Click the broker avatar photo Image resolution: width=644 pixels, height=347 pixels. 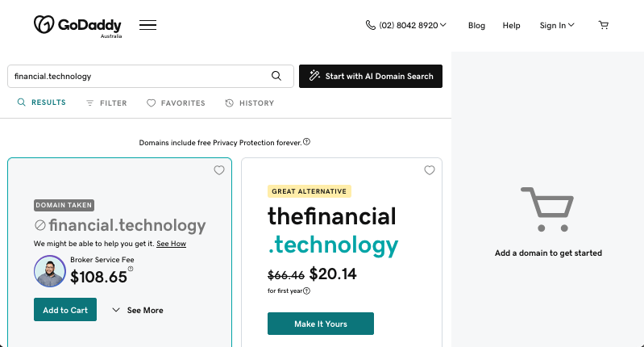click(50, 272)
